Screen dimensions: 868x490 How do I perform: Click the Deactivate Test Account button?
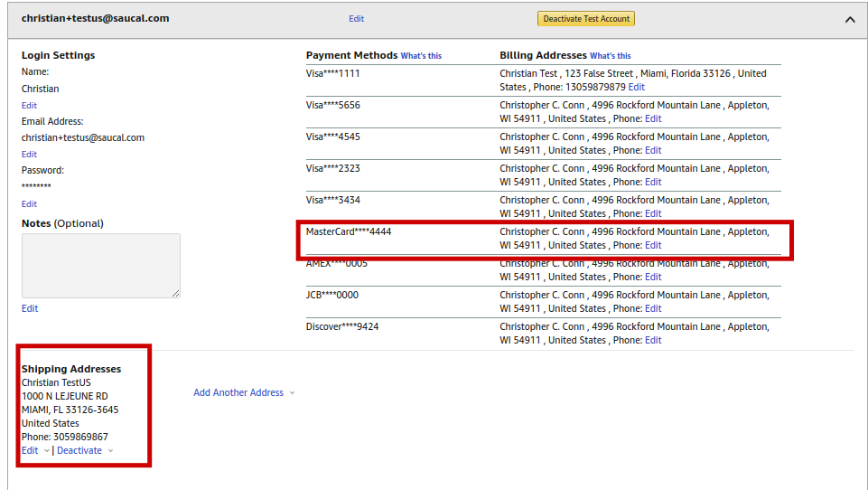(585, 19)
